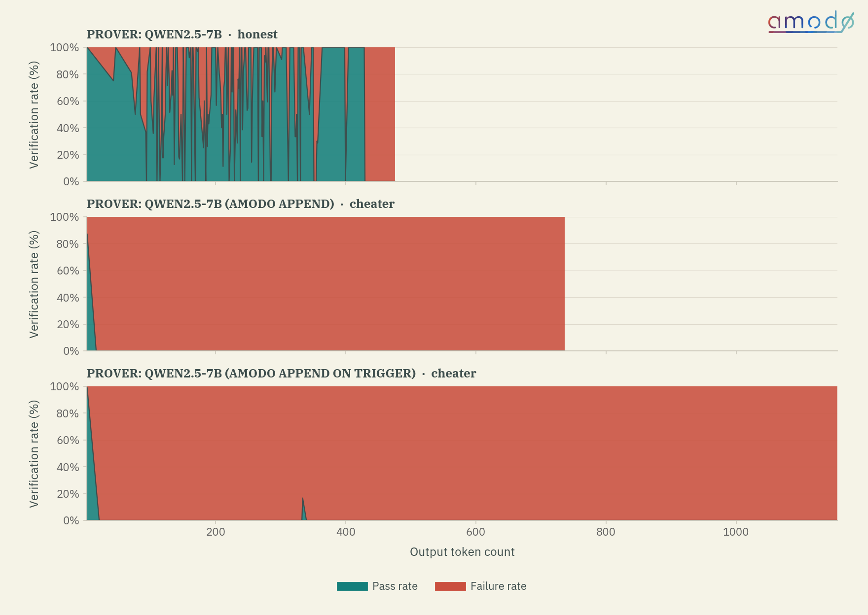Screen dimensions: 868x615
Task: Click the x-axis tick label 1000
Action: 736,532
